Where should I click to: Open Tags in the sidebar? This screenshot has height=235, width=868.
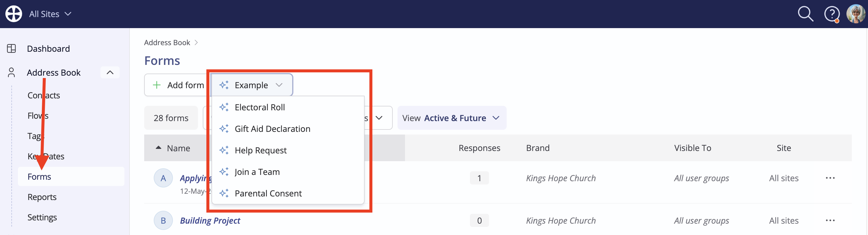pos(36,136)
